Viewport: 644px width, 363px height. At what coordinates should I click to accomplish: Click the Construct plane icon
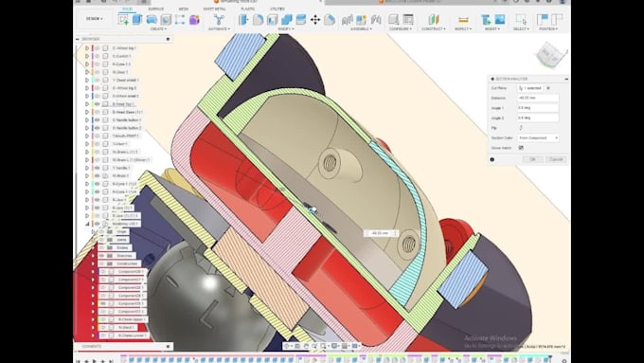[x=434, y=19]
